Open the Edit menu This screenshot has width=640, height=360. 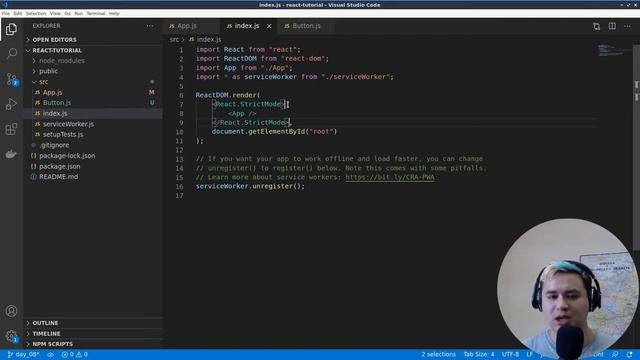point(18,13)
